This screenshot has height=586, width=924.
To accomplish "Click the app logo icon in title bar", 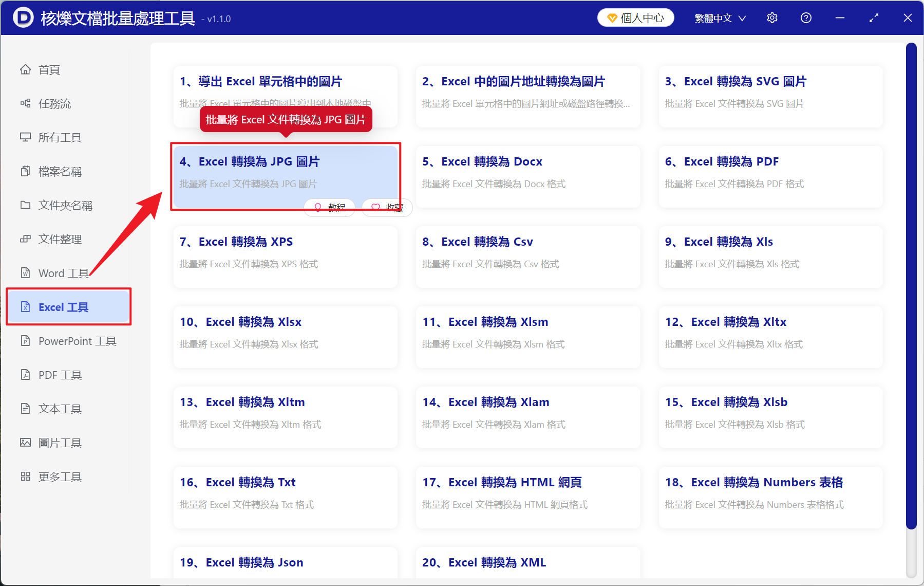I will [23, 17].
